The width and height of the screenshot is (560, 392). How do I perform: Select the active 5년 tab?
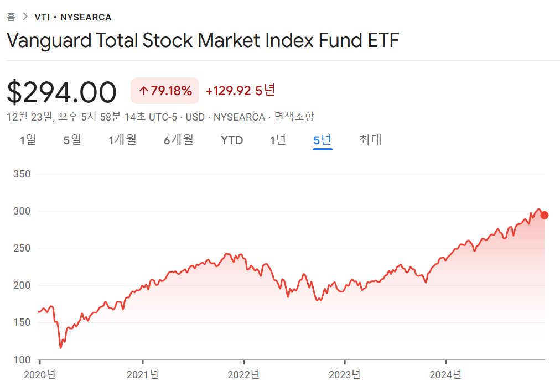(322, 140)
